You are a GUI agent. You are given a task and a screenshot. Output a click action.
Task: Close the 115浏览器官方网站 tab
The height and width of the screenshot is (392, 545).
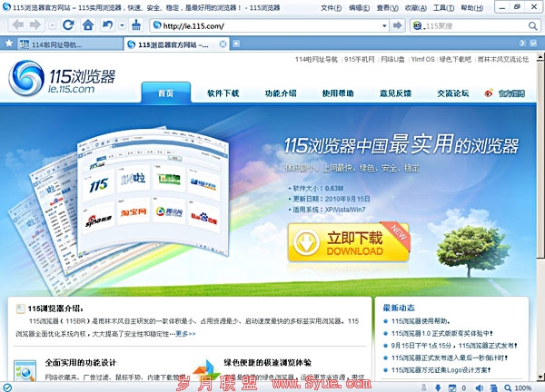pyautogui.click(x=223, y=44)
